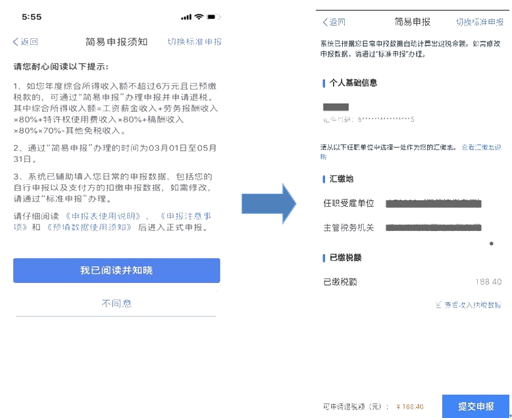Confirm with the 我已阅读并知晓 button
This screenshot has width=512, height=420.
click(x=116, y=271)
